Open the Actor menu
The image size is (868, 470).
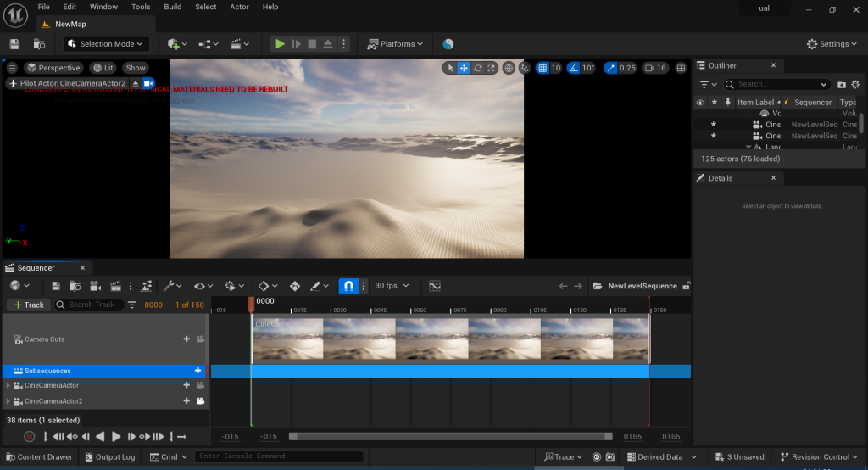[239, 7]
